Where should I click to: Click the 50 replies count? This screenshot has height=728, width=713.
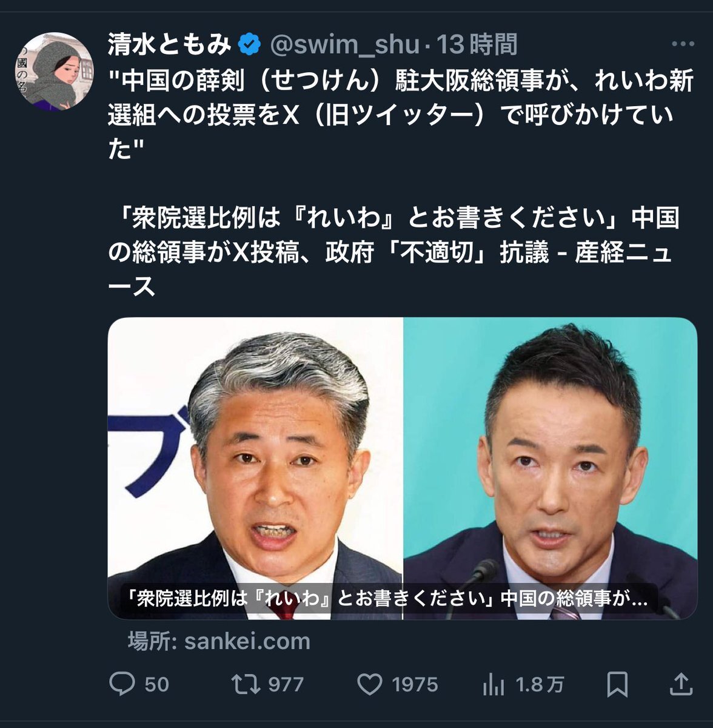point(156,685)
